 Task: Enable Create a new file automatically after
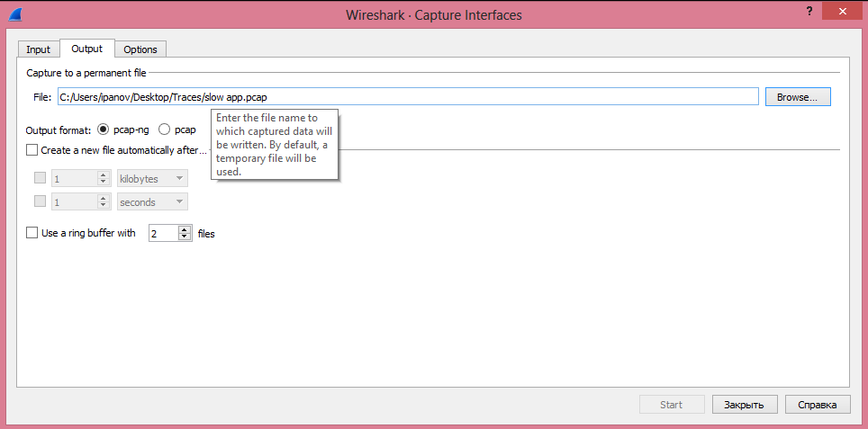point(33,150)
